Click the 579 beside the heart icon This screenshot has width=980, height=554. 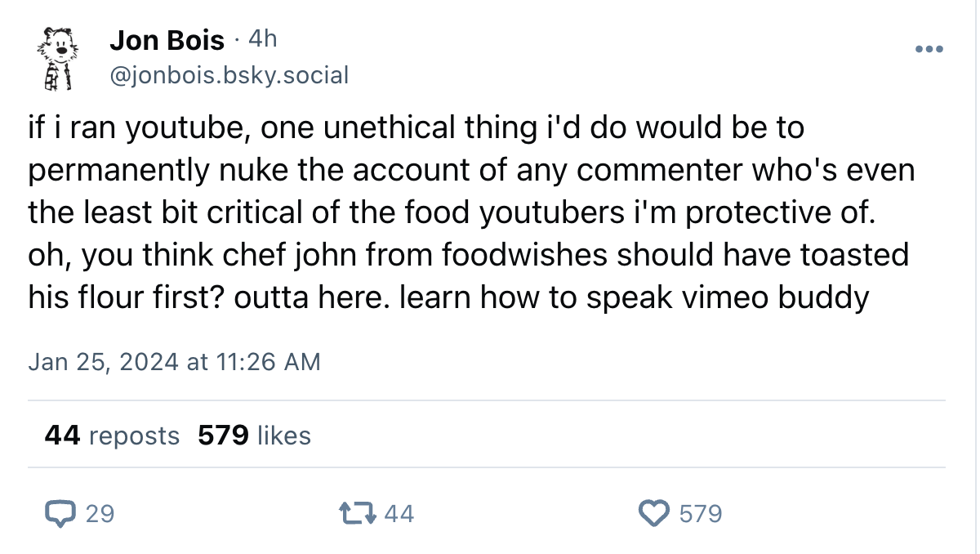[701, 513]
